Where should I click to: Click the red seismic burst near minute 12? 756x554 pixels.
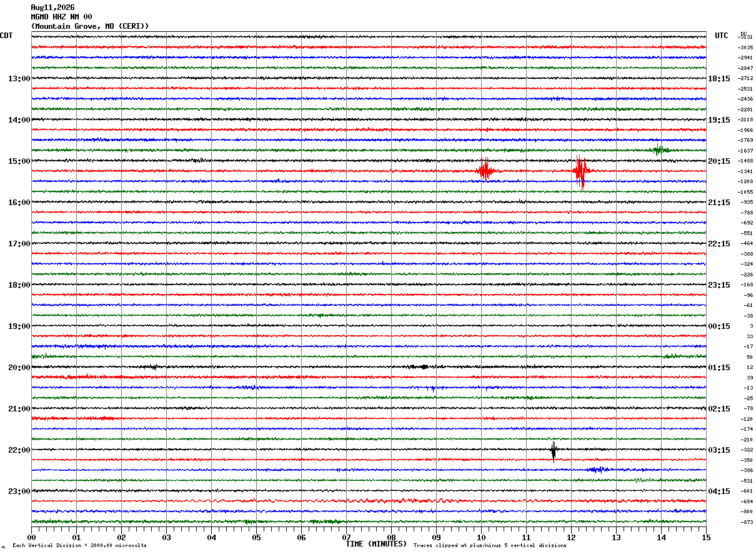(x=581, y=171)
